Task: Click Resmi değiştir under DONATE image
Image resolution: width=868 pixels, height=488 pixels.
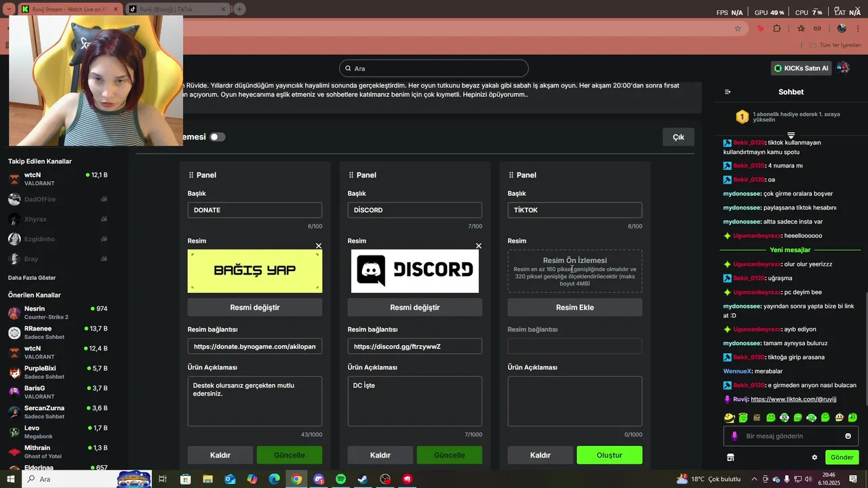Action: [x=255, y=307]
